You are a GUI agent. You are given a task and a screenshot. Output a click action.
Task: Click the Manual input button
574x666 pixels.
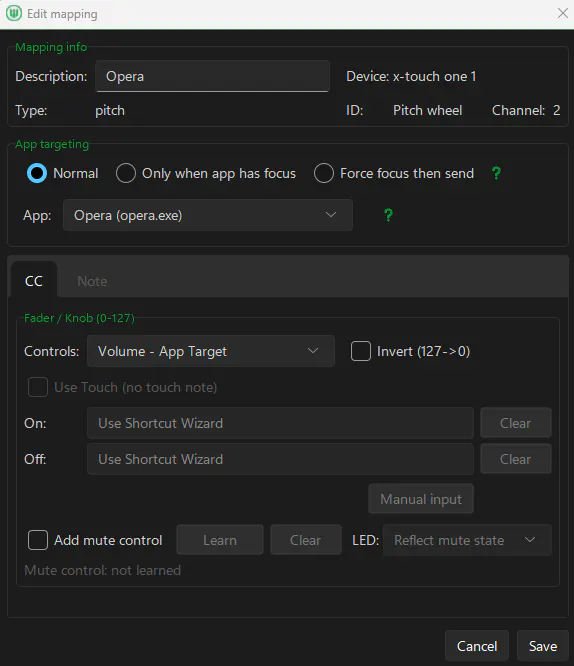(421, 499)
